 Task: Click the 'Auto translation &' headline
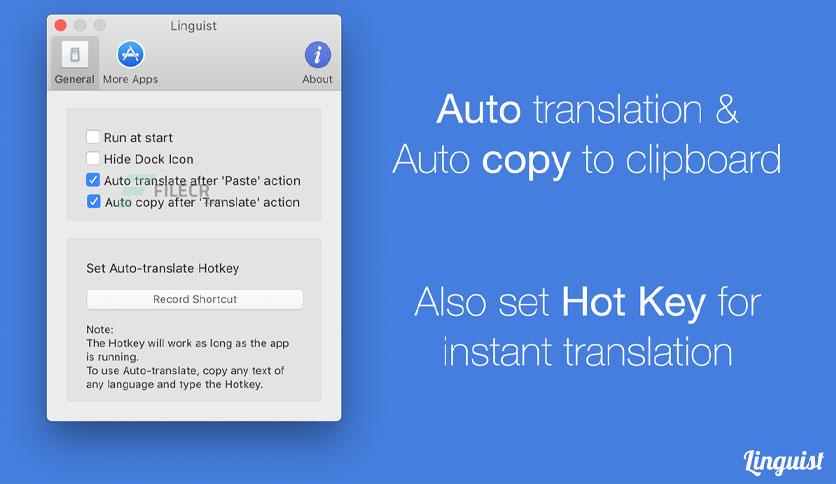pyautogui.click(x=587, y=109)
